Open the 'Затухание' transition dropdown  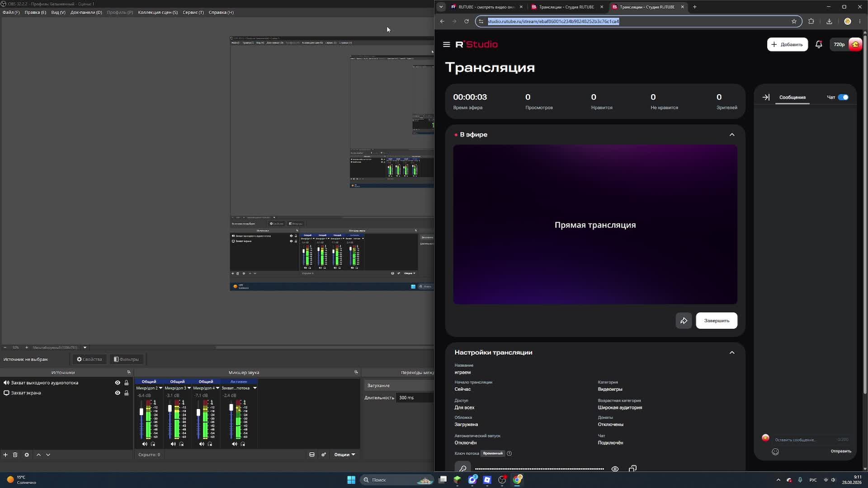point(399,385)
